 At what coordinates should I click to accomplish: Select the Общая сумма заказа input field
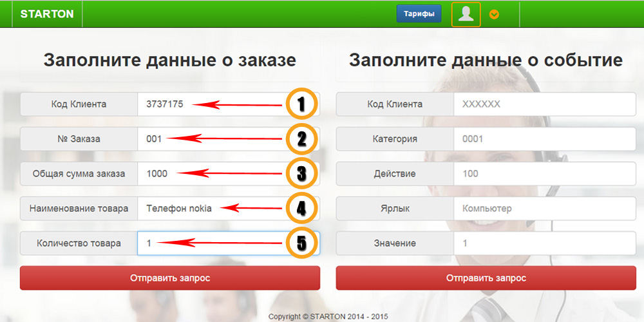(x=229, y=174)
